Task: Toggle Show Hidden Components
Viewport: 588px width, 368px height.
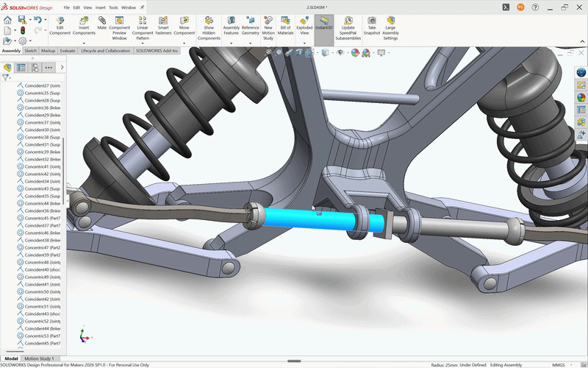Action: (x=209, y=28)
